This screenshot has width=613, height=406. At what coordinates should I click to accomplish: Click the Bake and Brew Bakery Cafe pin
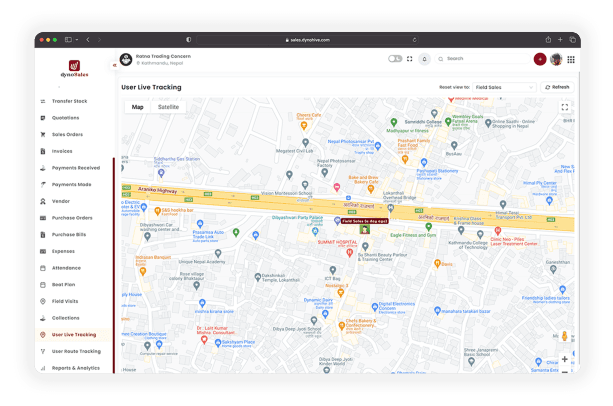coord(371,189)
